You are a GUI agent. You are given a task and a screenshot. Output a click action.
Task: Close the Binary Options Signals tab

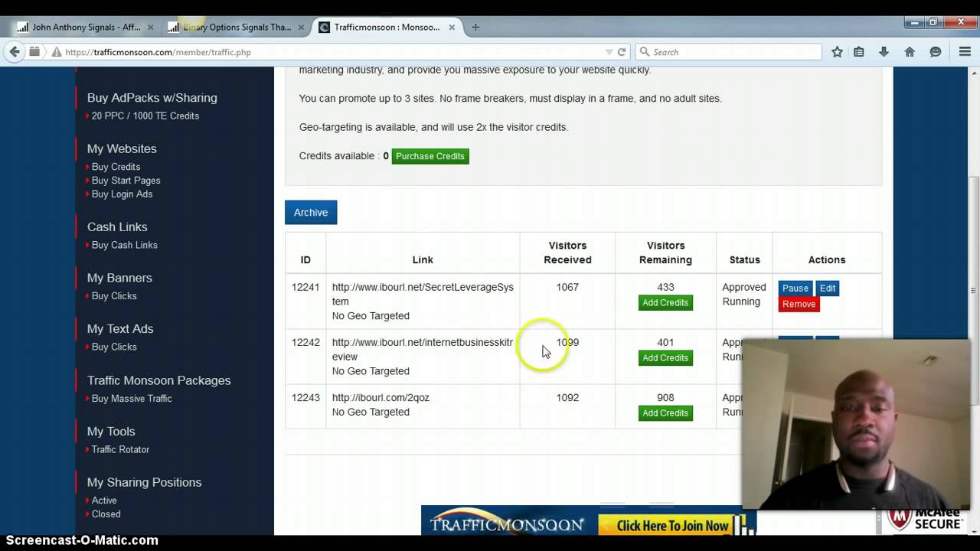(x=301, y=28)
